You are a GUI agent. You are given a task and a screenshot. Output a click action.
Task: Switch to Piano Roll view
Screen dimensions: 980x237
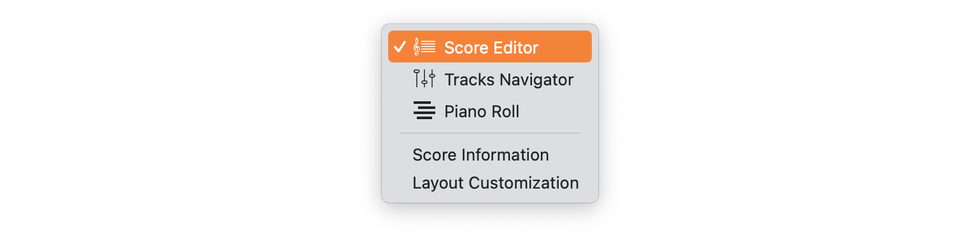click(490, 111)
